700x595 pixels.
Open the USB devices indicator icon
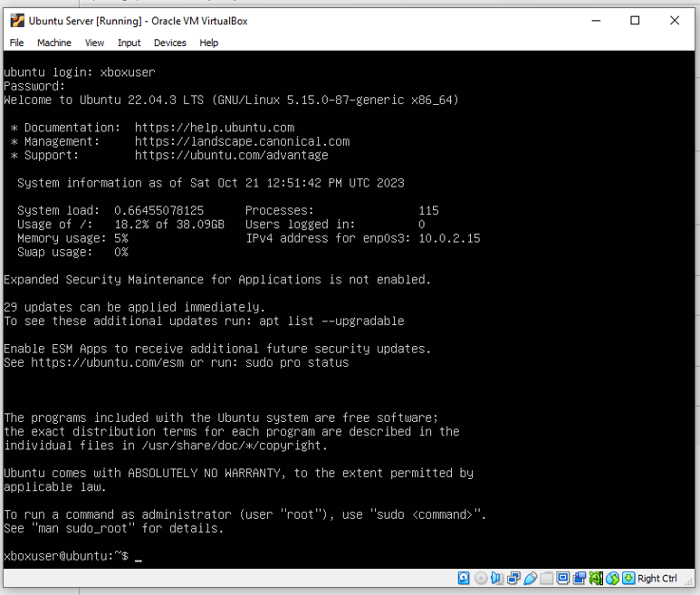pyautogui.click(x=531, y=578)
